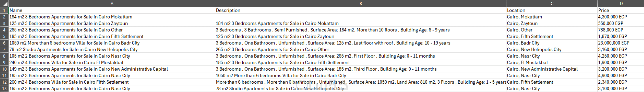Select column B header
The width and height of the screenshot is (644, 92).
click(360, 3)
